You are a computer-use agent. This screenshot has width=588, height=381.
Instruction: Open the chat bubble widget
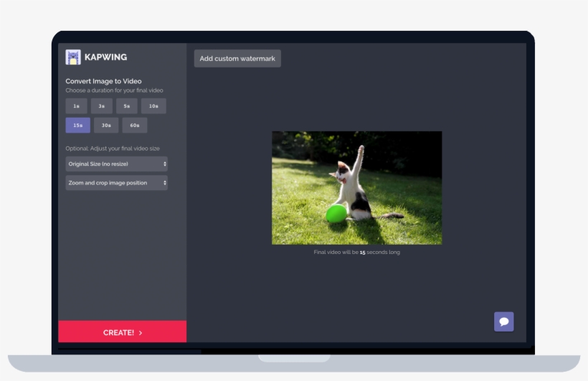pos(503,321)
